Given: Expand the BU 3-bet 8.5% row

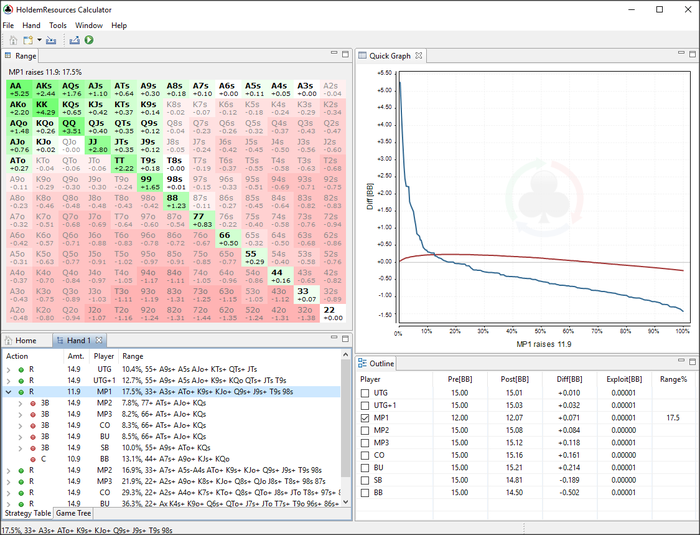Looking at the screenshot, I should 20,437.
